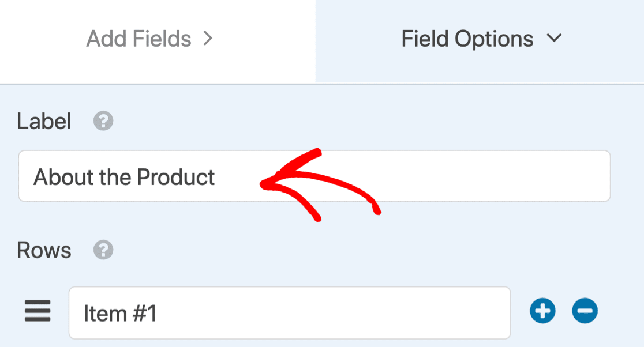The height and width of the screenshot is (347, 644).
Task: Click the chevron beside Add Fields
Action: pyautogui.click(x=208, y=39)
